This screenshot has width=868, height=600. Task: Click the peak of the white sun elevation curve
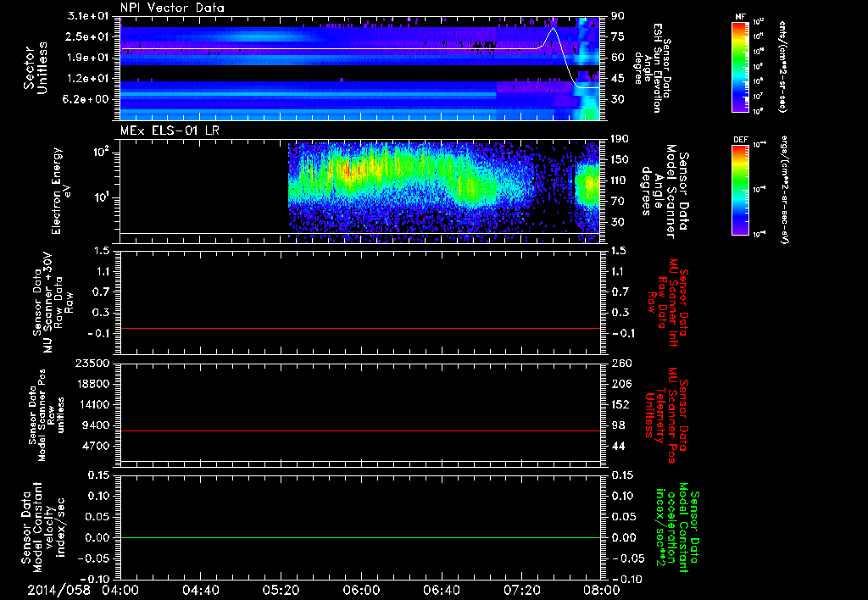(x=553, y=28)
